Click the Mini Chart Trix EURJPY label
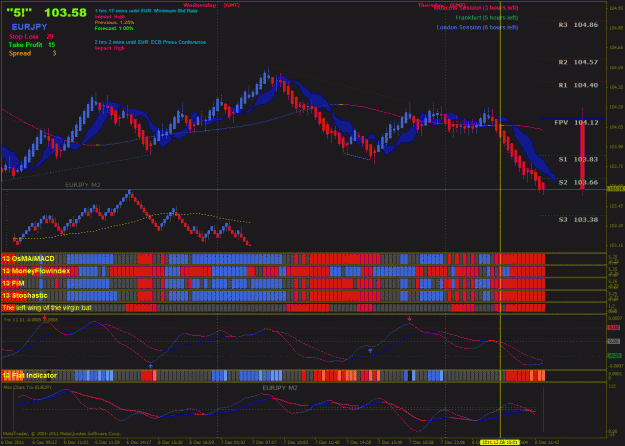This screenshot has width=625, height=446. pyautogui.click(x=28, y=387)
